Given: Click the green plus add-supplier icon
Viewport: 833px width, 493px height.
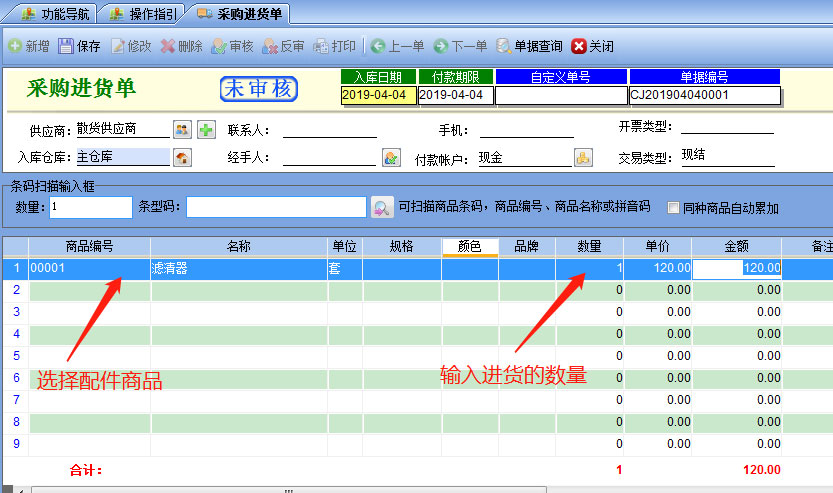Looking at the screenshot, I should pyautogui.click(x=206, y=129).
